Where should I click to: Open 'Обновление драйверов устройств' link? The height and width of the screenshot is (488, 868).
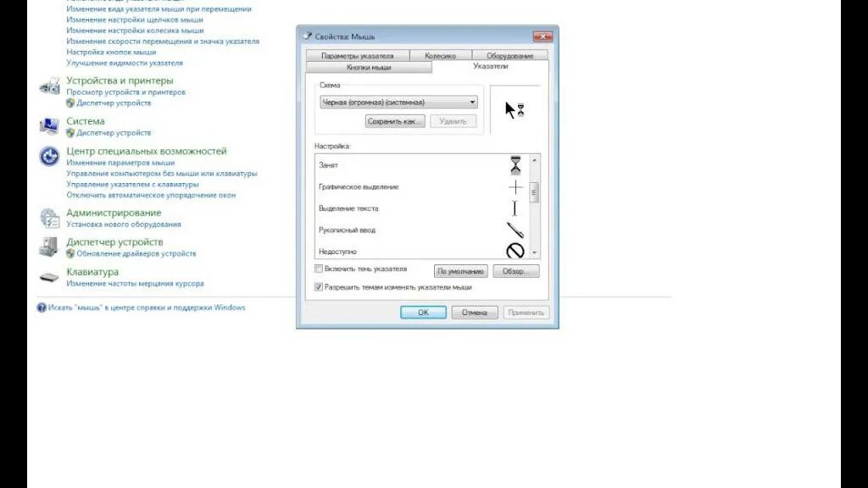pyautogui.click(x=136, y=253)
